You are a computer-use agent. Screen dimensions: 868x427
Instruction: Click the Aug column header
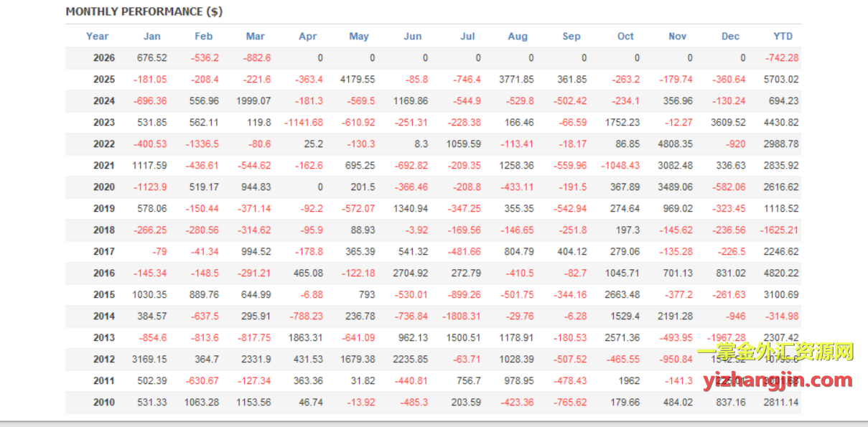tap(518, 37)
